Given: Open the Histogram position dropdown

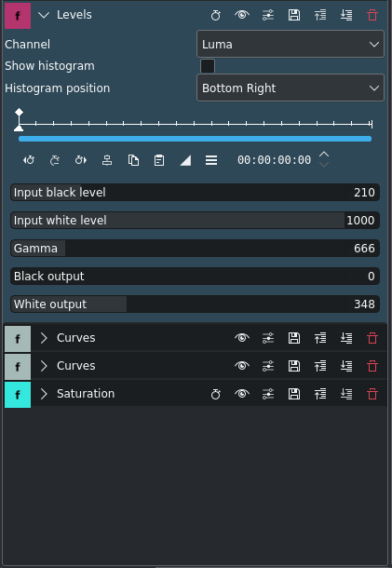Looking at the screenshot, I should click(291, 88).
